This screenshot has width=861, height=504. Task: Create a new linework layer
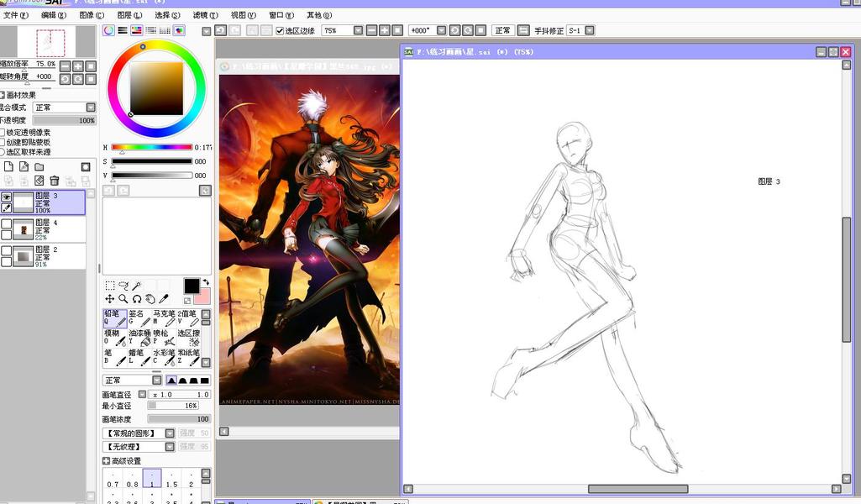[24, 166]
